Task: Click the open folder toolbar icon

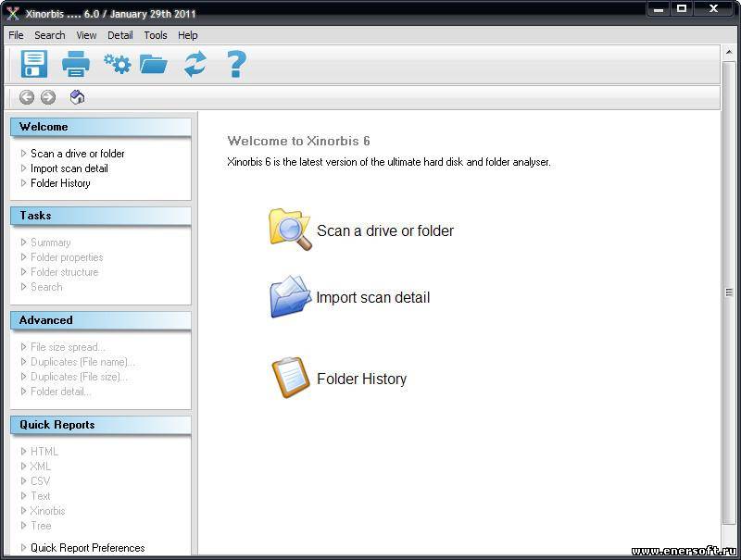Action: click(154, 64)
